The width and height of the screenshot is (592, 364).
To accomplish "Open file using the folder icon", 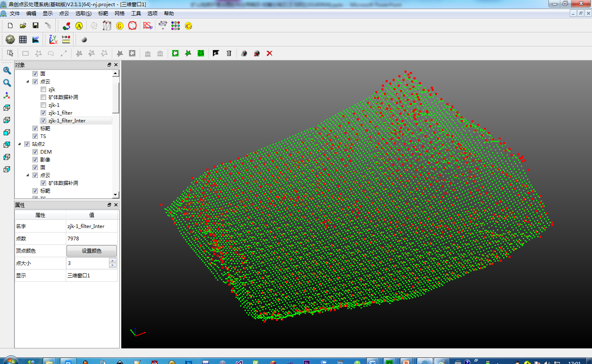I will (23, 25).
